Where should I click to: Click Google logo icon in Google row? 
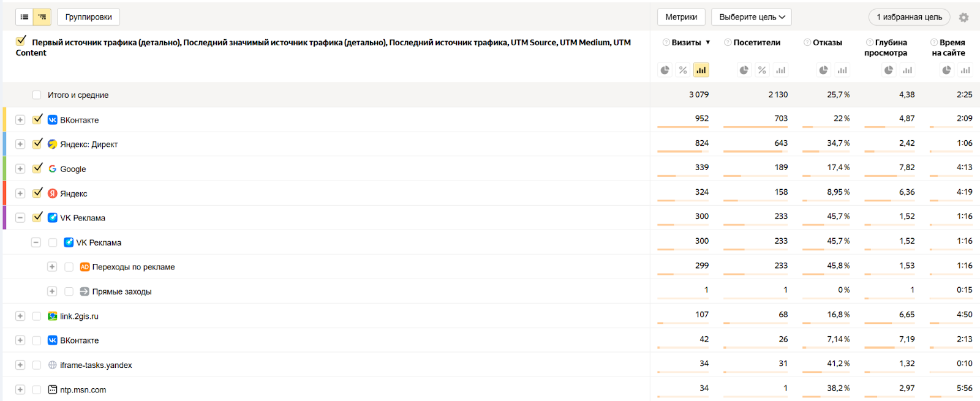[53, 168]
